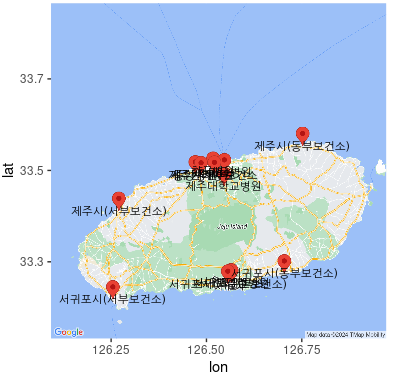This screenshot has height=376, width=393.
Task: Click the 126.75 longitude tick label
Action: pyautogui.click(x=302, y=350)
